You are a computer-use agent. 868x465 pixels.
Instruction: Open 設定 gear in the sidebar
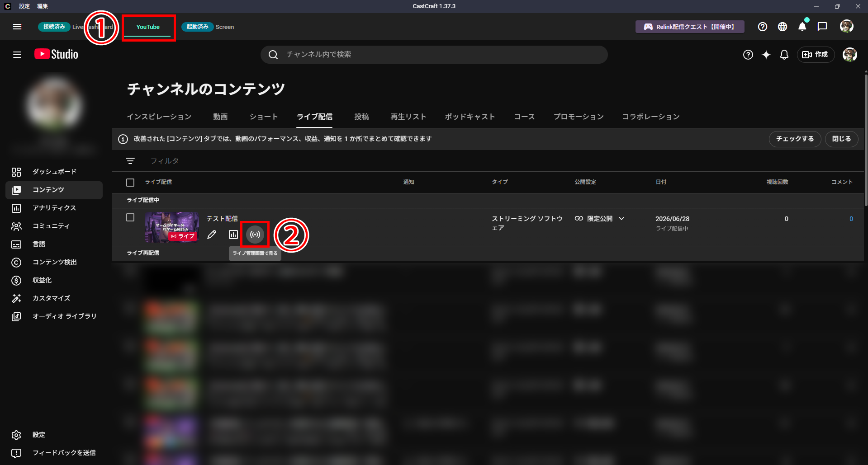coord(54,435)
